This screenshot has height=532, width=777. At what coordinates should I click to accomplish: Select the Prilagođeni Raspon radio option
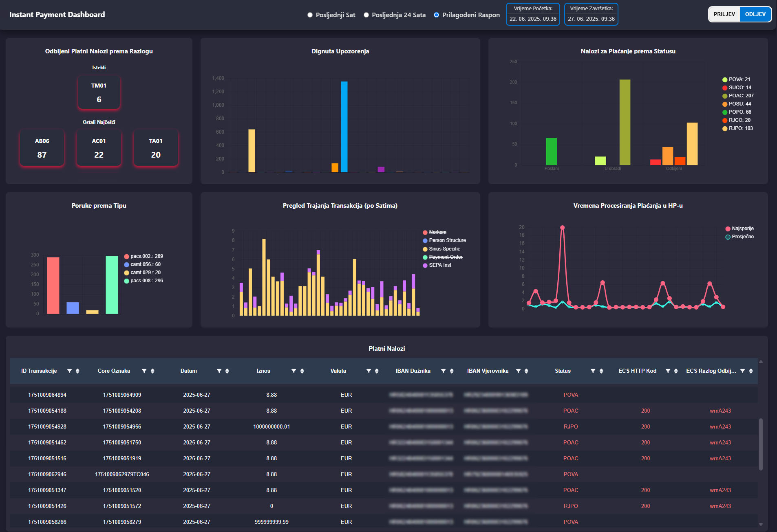click(x=436, y=15)
